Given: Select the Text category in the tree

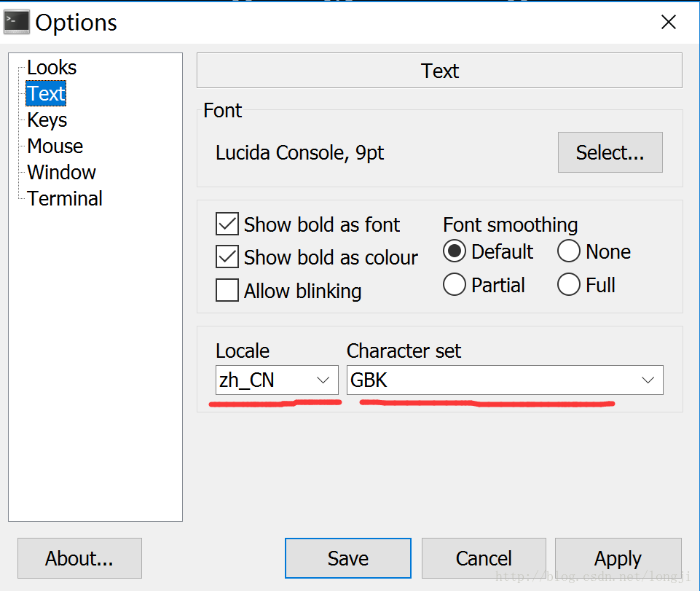Looking at the screenshot, I should click(46, 94).
